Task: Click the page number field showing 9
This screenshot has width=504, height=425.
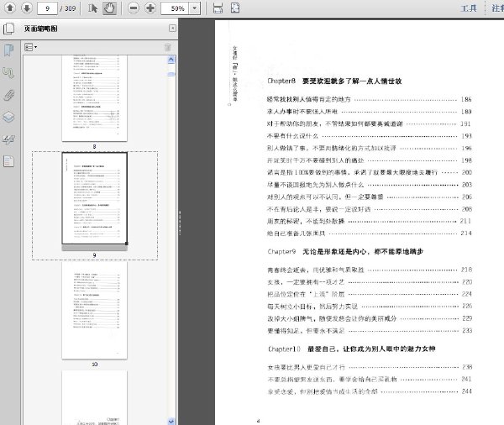Action: click(x=47, y=8)
